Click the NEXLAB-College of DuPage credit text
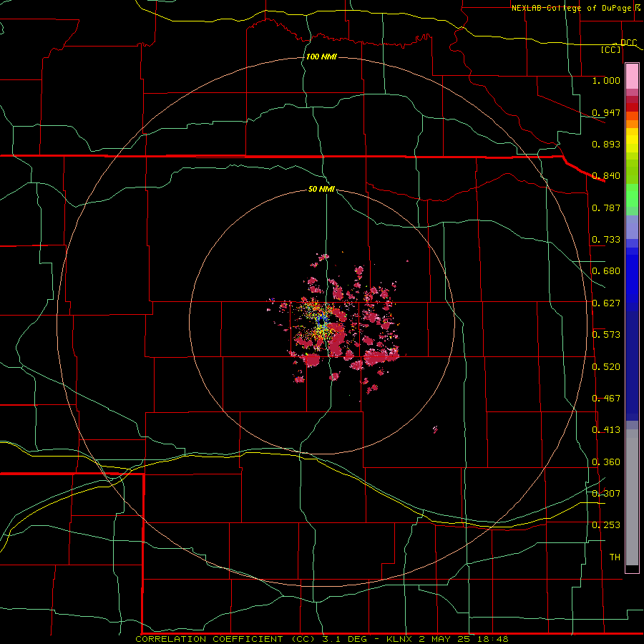644x644 pixels. coord(571,8)
